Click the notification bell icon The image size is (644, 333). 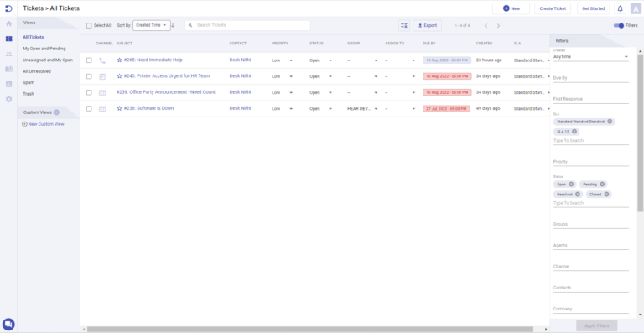coord(621,8)
